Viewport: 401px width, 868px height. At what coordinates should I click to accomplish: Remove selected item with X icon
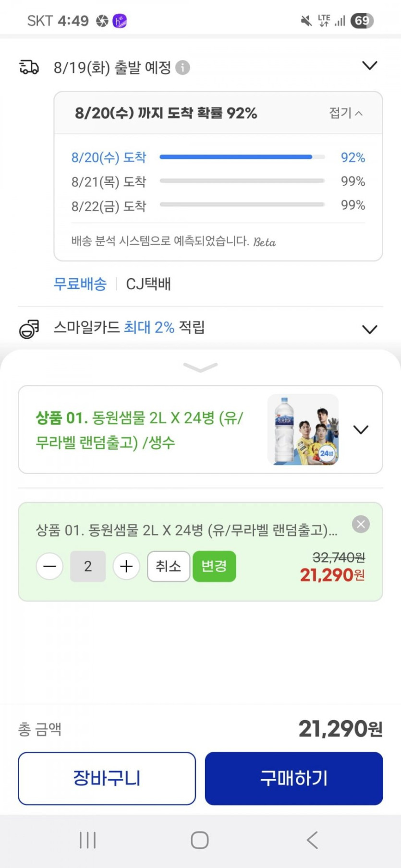coord(361,524)
